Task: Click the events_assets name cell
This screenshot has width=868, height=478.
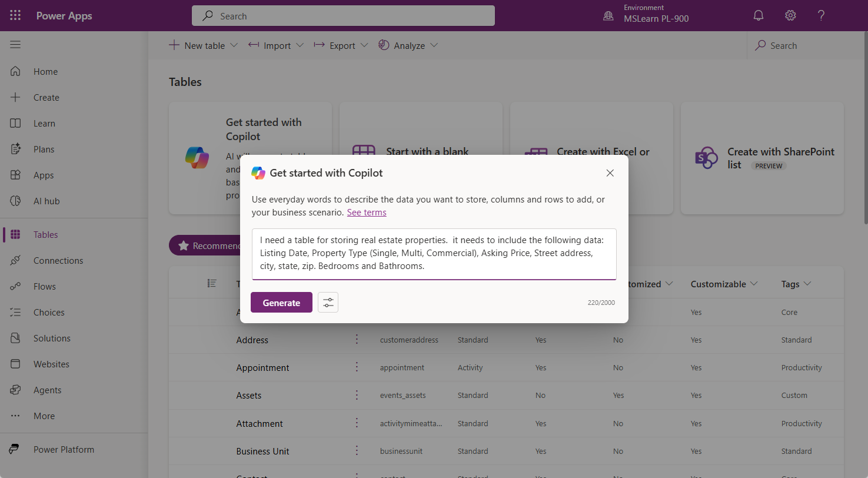Action: coord(403,395)
